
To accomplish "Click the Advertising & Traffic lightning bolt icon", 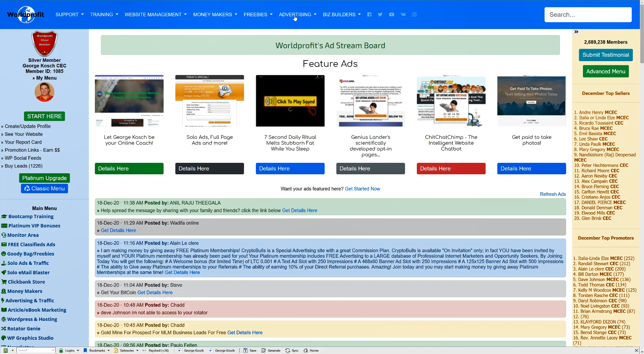I will coord(3,301).
